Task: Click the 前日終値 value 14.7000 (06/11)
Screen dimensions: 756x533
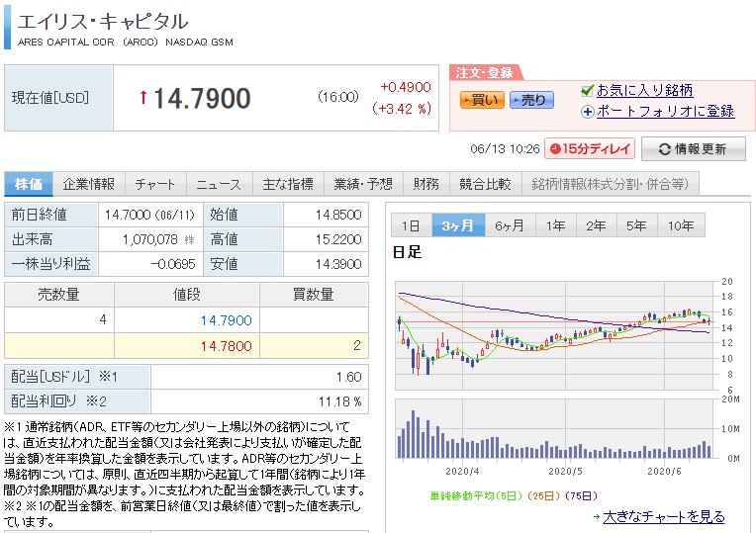Action: point(149,215)
